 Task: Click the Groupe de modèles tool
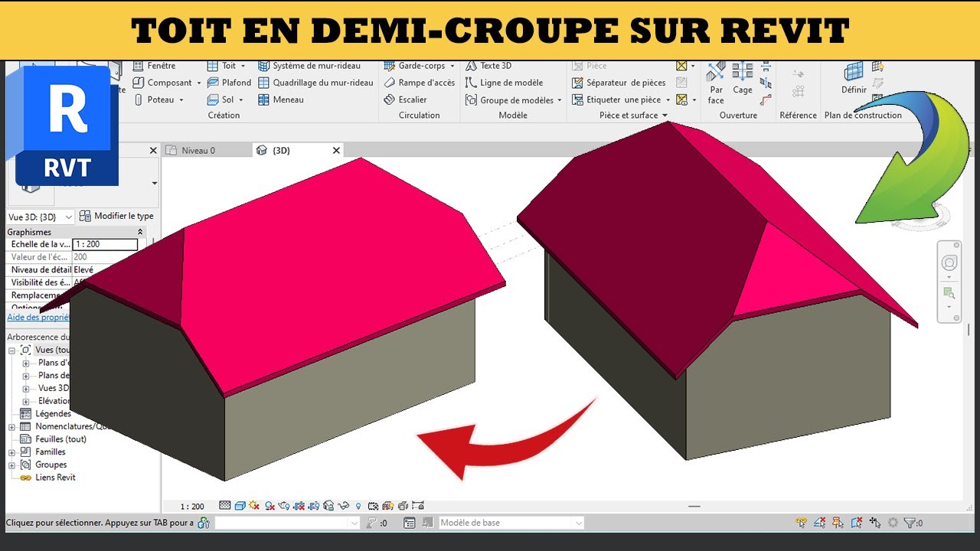(x=513, y=99)
